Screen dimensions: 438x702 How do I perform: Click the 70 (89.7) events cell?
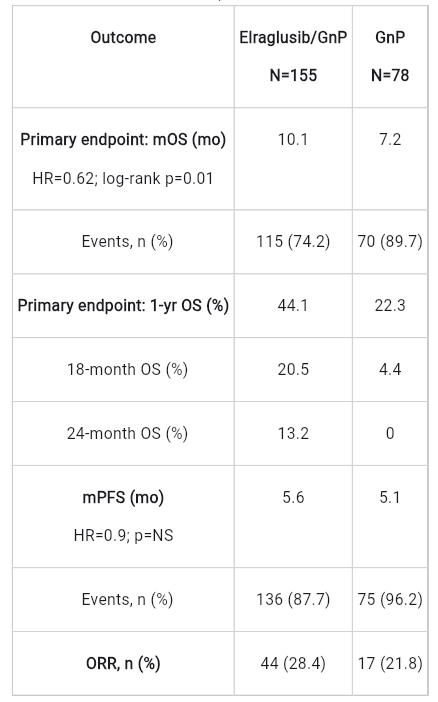coord(390,241)
